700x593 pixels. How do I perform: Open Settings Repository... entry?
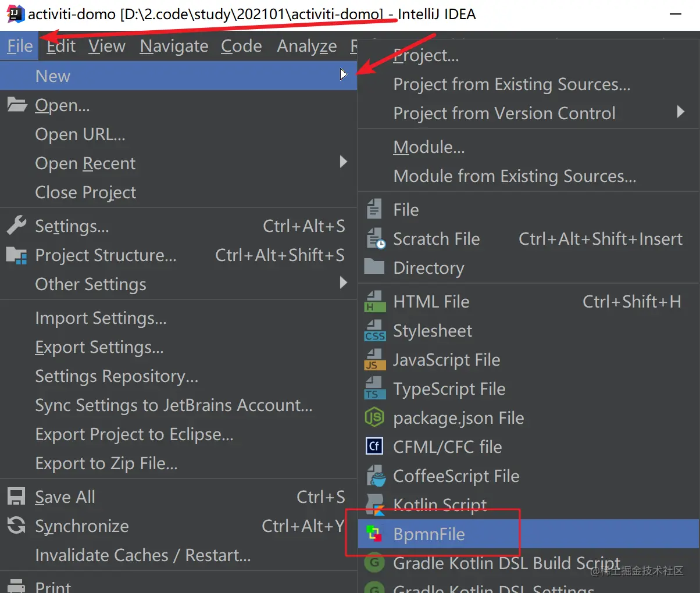(178, 376)
